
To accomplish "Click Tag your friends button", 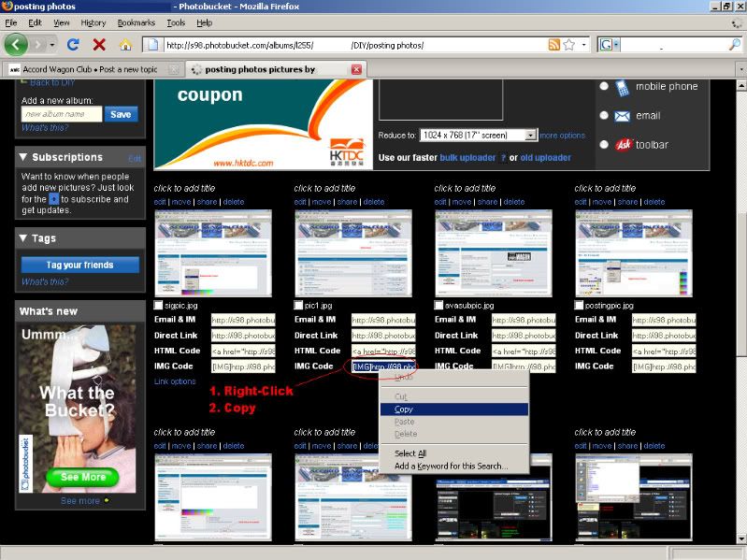I will pos(80,265).
